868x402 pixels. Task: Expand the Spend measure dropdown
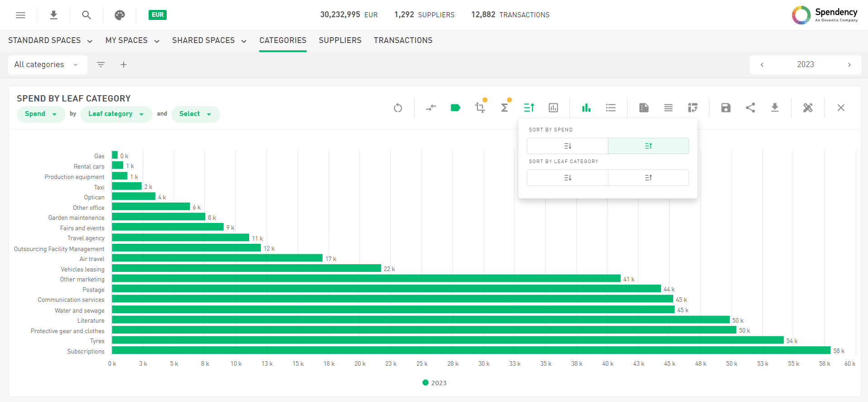[x=41, y=114]
